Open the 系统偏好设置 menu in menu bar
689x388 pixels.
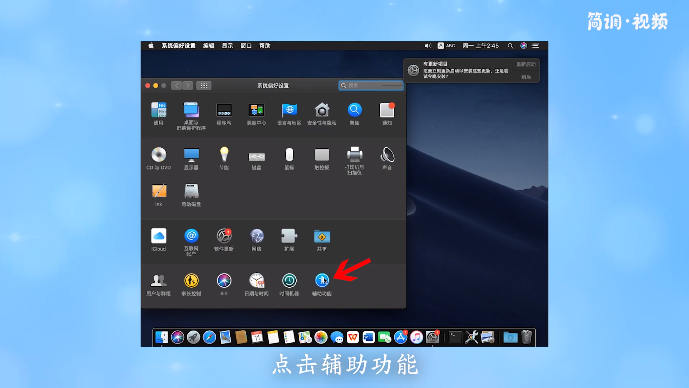tap(178, 45)
